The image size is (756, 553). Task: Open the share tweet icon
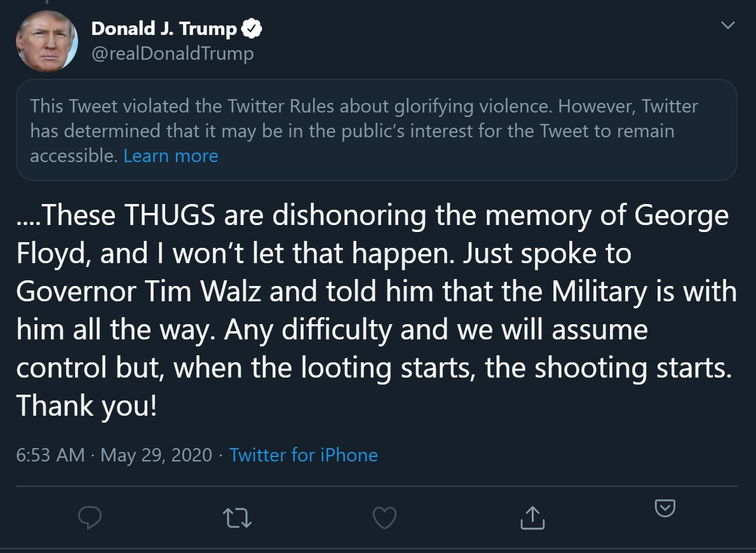532,518
